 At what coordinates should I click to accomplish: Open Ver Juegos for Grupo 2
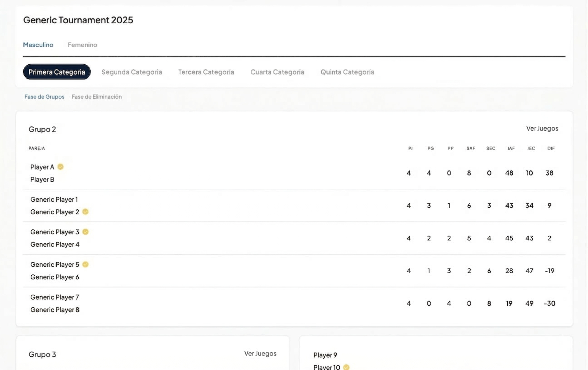pyautogui.click(x=542, y=129)
